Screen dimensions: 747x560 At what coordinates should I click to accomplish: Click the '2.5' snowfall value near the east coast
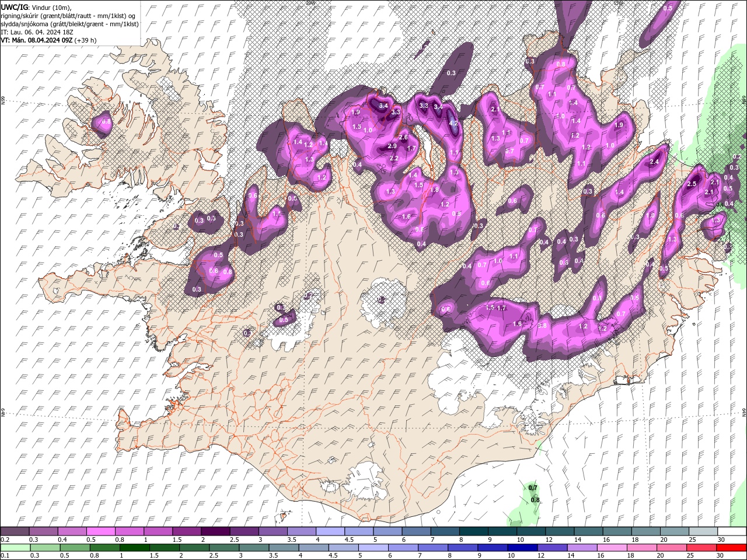pyautogui.click(x=692, y=184)
